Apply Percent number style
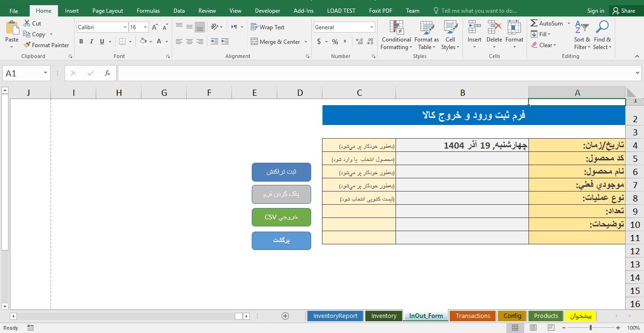This screenshot has height=333, width=644. [x=334, y=42]
